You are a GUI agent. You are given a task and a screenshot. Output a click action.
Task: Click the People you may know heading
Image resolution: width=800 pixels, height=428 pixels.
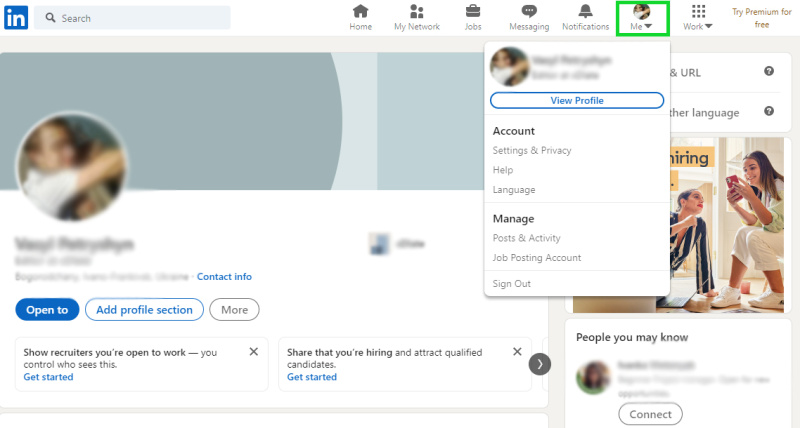point(632,337)
